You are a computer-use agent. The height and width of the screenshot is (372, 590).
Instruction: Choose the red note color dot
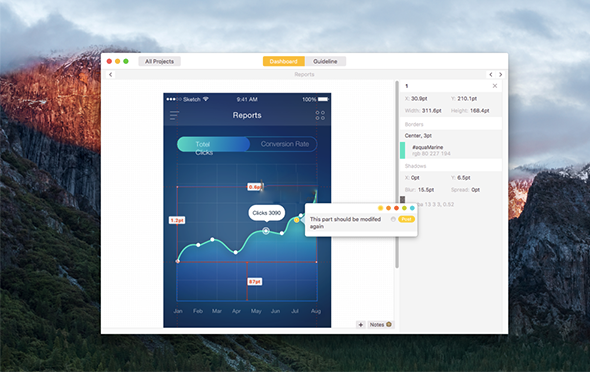tap(396, 208)
